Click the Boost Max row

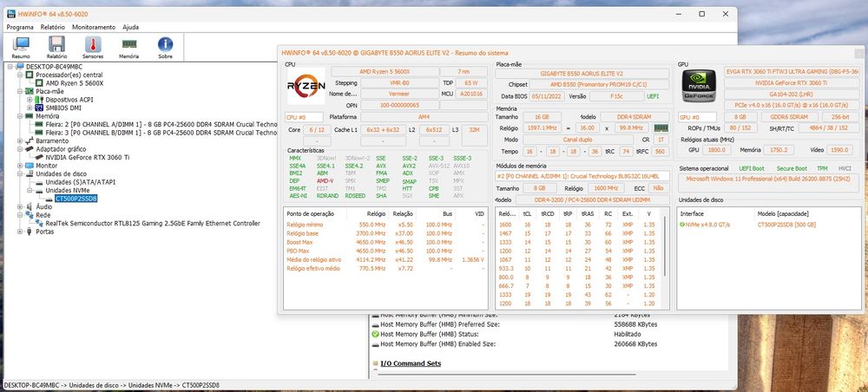(x=385, y=242)
